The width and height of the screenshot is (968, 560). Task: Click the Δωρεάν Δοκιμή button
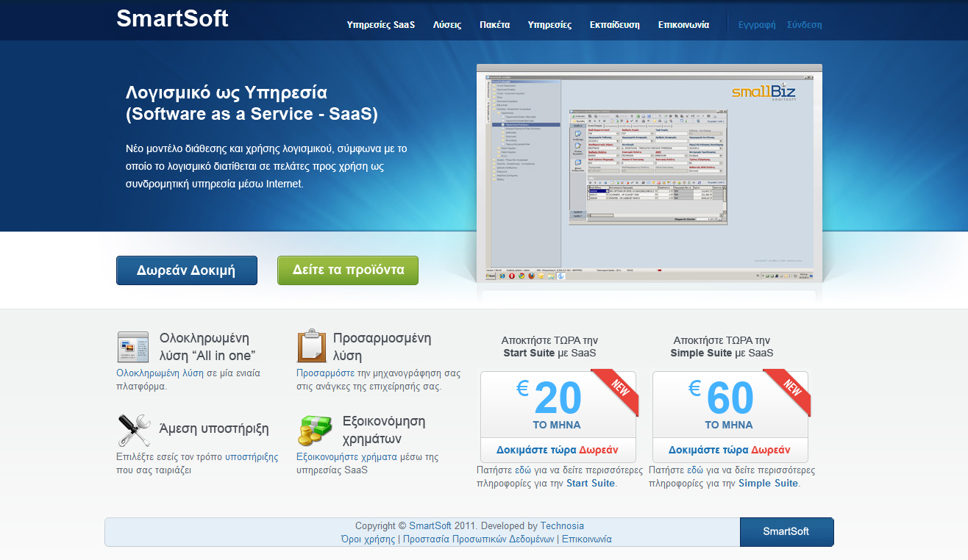(x=187, y=270)
